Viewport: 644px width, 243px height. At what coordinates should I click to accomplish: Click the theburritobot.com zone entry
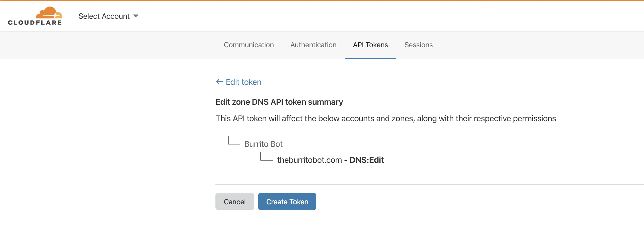[310, 160]
